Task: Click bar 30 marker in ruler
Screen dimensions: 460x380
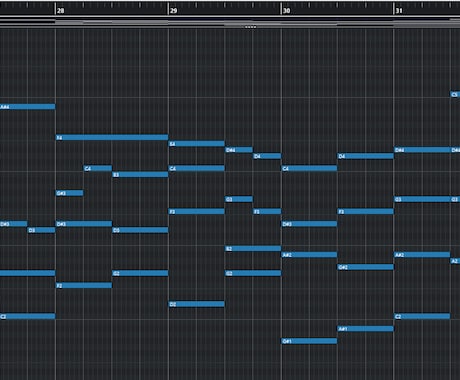Action: [x=286, y=11]
